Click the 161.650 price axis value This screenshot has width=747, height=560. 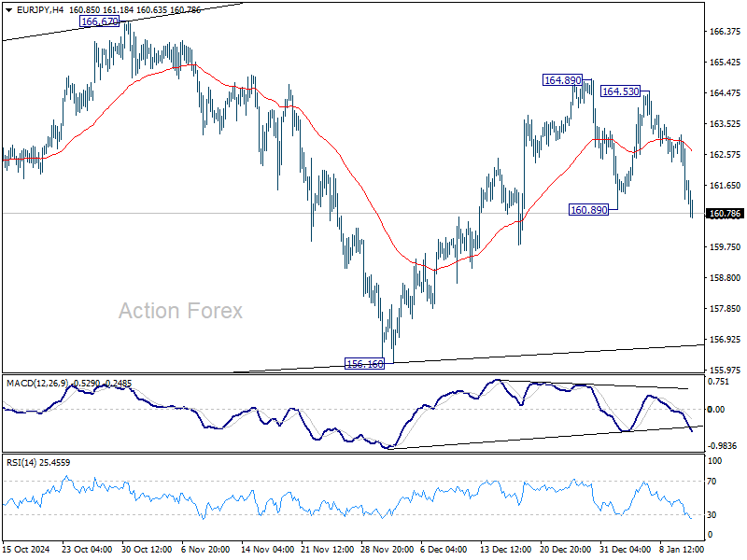coord(725,185)
